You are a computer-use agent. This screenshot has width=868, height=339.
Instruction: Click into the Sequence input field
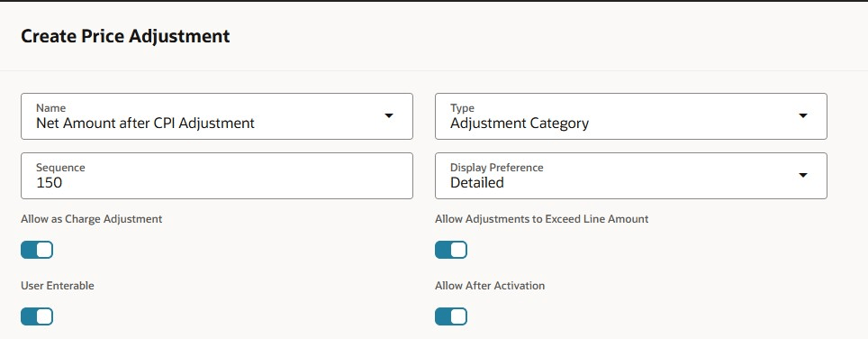(217, 176)
